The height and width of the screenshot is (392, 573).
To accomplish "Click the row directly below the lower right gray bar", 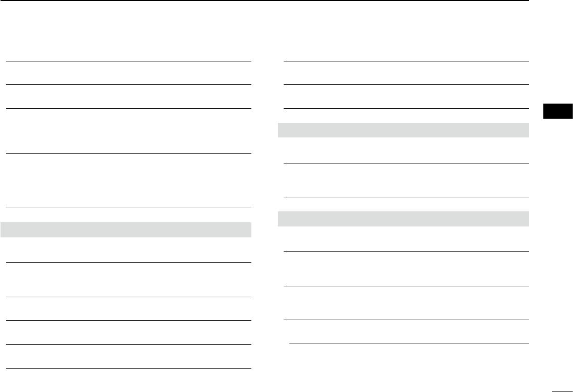I will point(406,239).
